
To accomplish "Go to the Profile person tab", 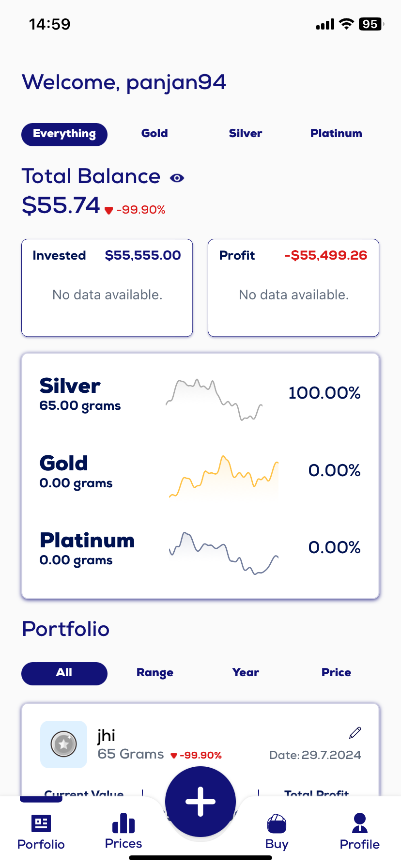I will pyautogui.click(x=359, y=831).
